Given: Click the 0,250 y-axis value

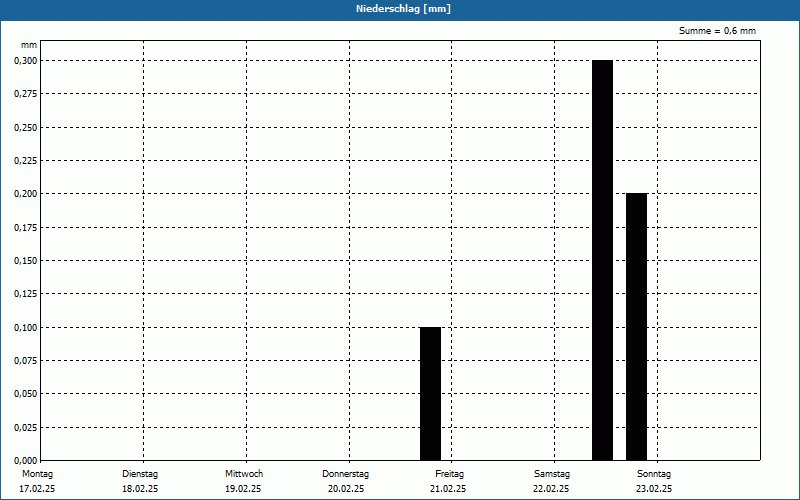Looking at the screenshot, I should (x=26, y=128).
